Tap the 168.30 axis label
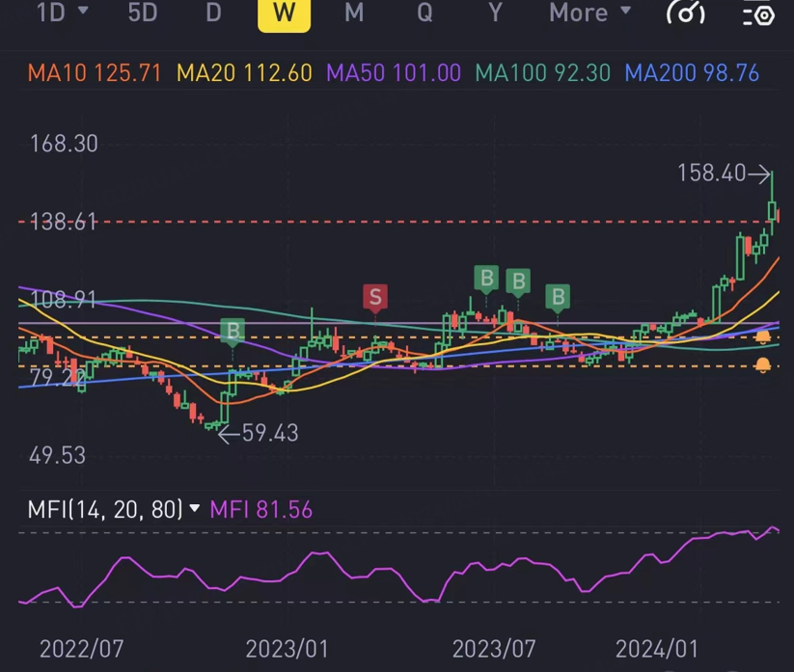This screenshot has height=672, width=794. [x=64, y=145]
